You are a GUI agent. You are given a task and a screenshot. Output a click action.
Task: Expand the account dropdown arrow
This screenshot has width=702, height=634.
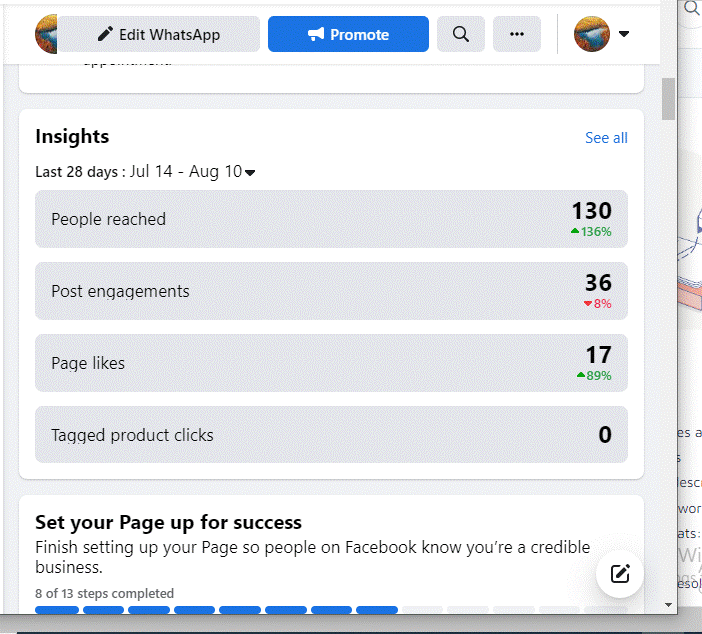pyautogui.click(x=625, y=34)
